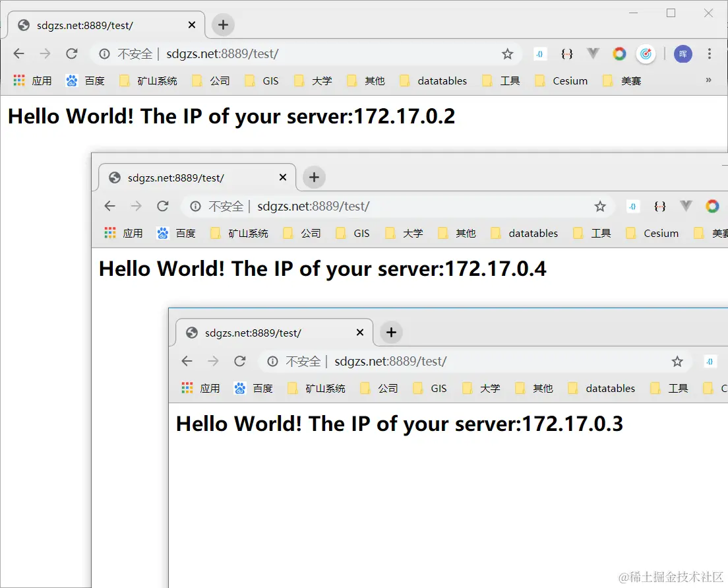Open 大学 bookmark folder in front window
This screenshot has height=588, width=728.
tap(481, 388)
